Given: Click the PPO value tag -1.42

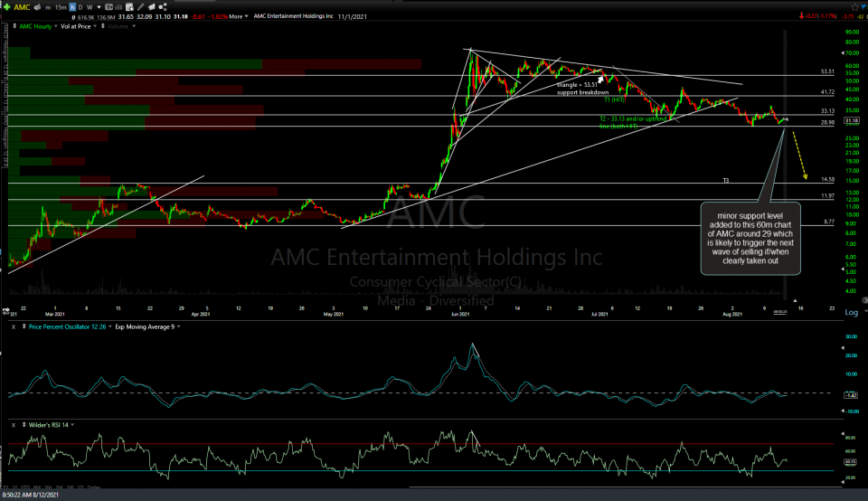Looking at the screenshot, I should click(x=852, y=394).
